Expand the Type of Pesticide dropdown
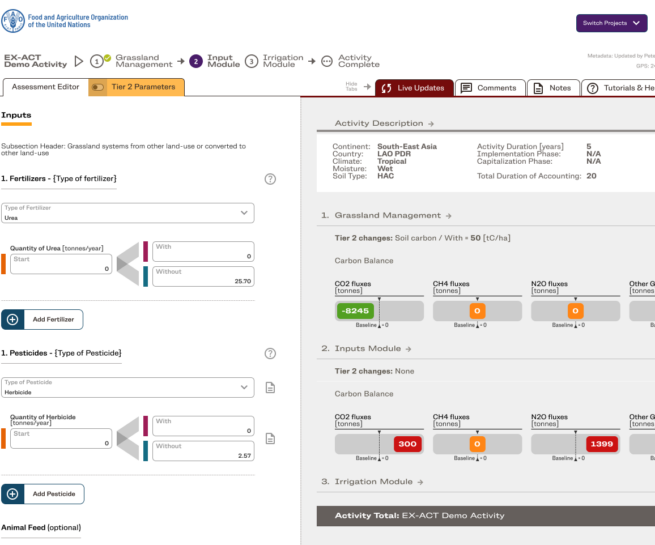The width and height of the screenshot is (655, 545). (128, 387)
